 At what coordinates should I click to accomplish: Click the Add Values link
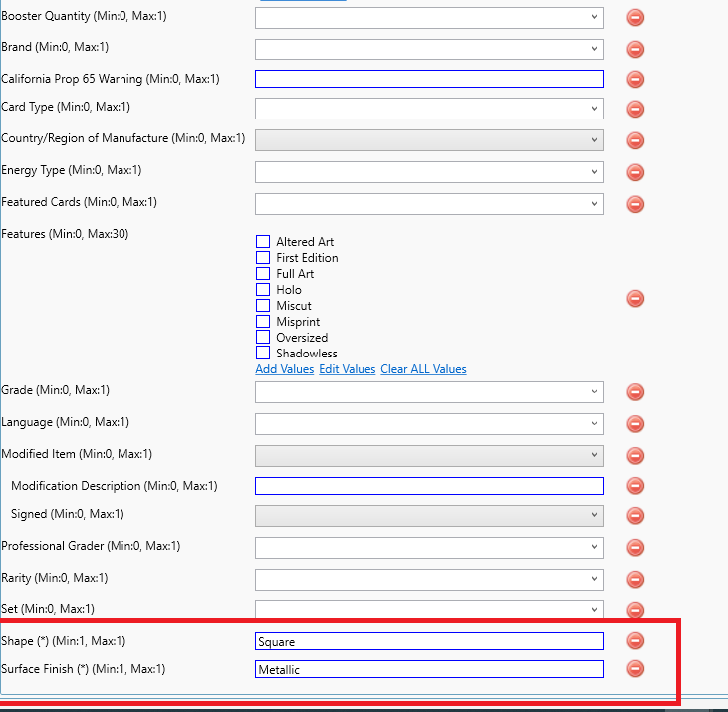[x=285, y=369]
